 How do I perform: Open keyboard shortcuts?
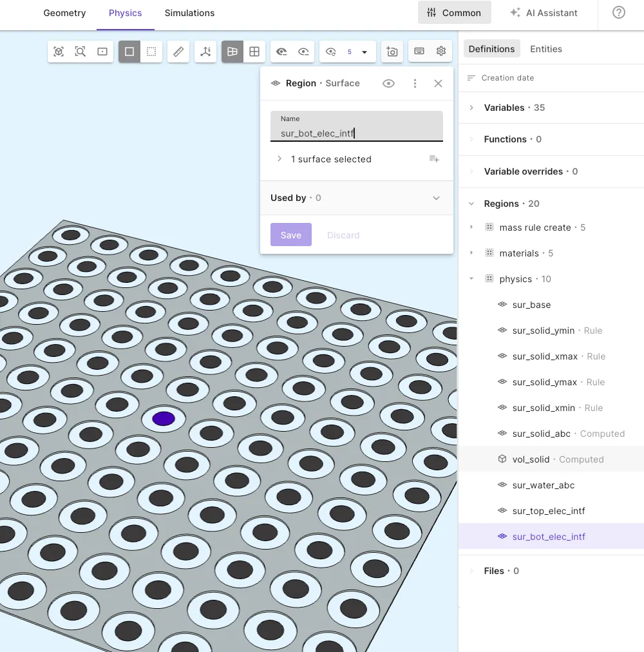pyautogui.click(x=419, y=51)
